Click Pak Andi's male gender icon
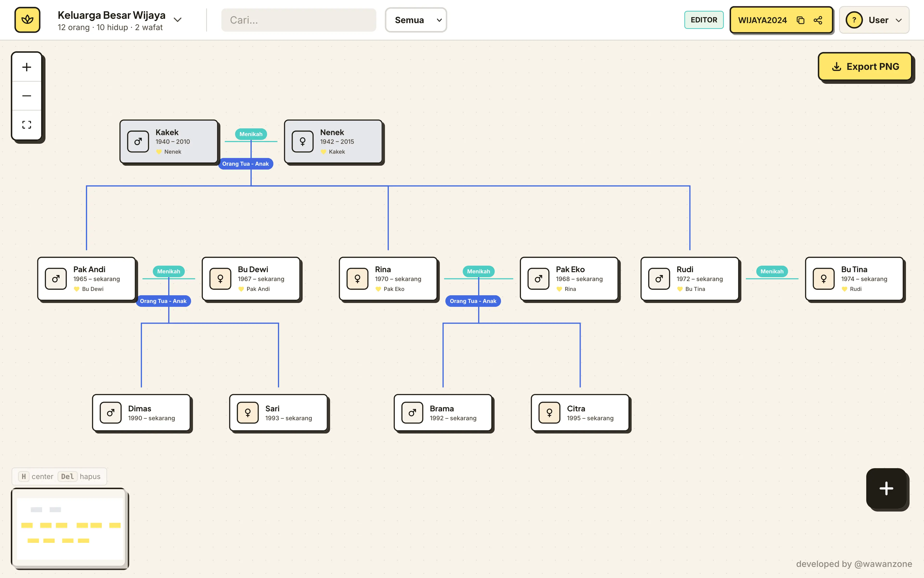The width and height of the screenshot is (924, 578). click(56, 279)
